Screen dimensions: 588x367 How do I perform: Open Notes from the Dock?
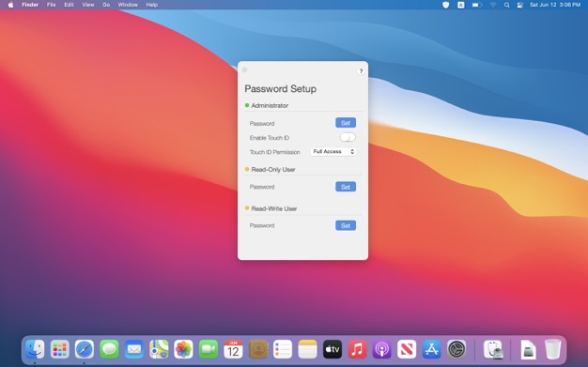[307, 349]
